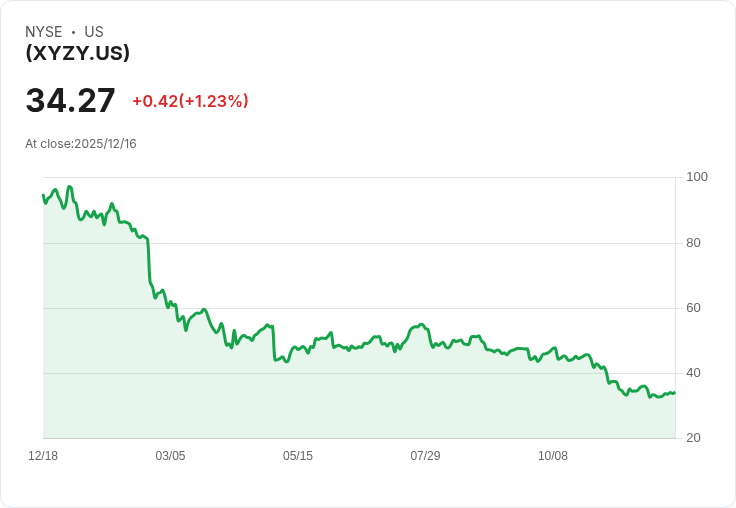Image resolution: width=736 pixels, height=508 pixels.
Task: Click the NYSE exchange label
Action: click(44, 32)
